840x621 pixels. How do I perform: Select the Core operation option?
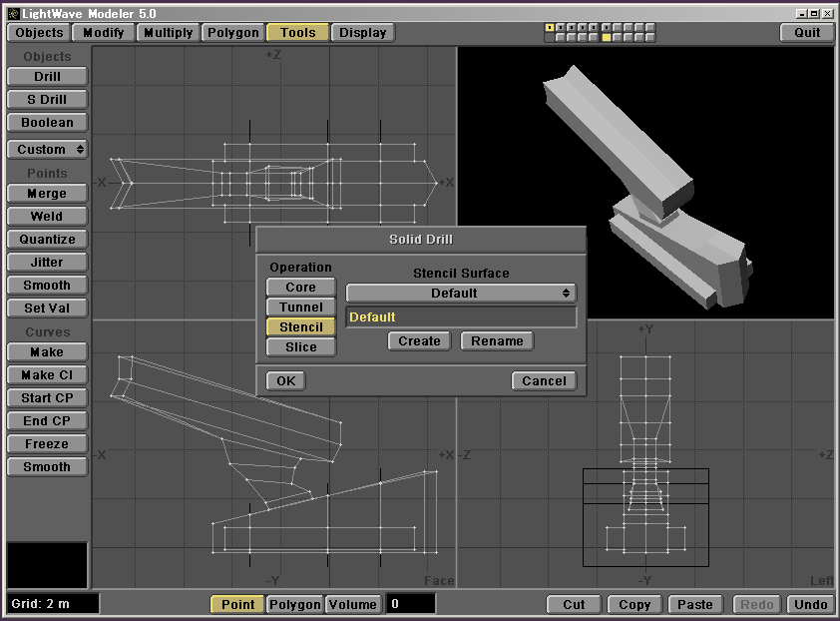click(300, 288)
